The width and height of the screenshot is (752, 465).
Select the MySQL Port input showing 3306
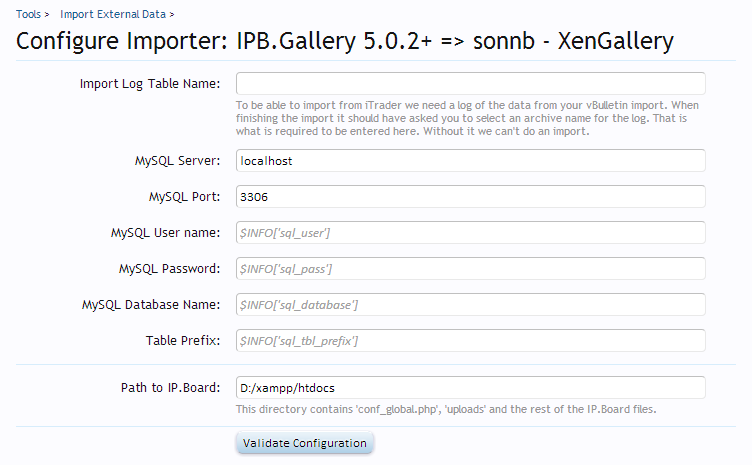(470, 197)
